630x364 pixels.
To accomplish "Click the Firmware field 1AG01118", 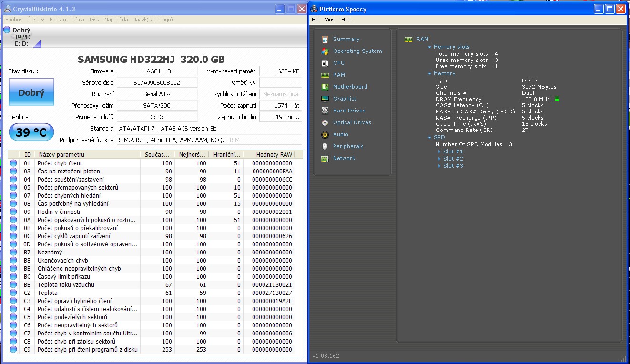I will 157,71.
